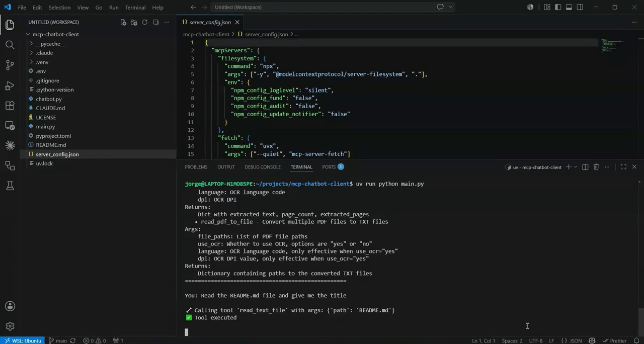This screenshot has width=644, height=344.
Task: Click Prettier status bar item
Action: (614, 340)
